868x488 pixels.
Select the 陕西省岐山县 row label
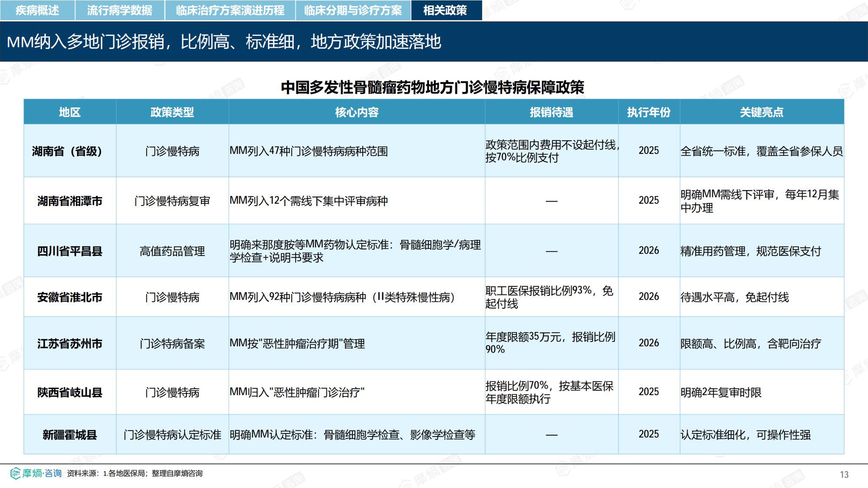coord(70,392)
